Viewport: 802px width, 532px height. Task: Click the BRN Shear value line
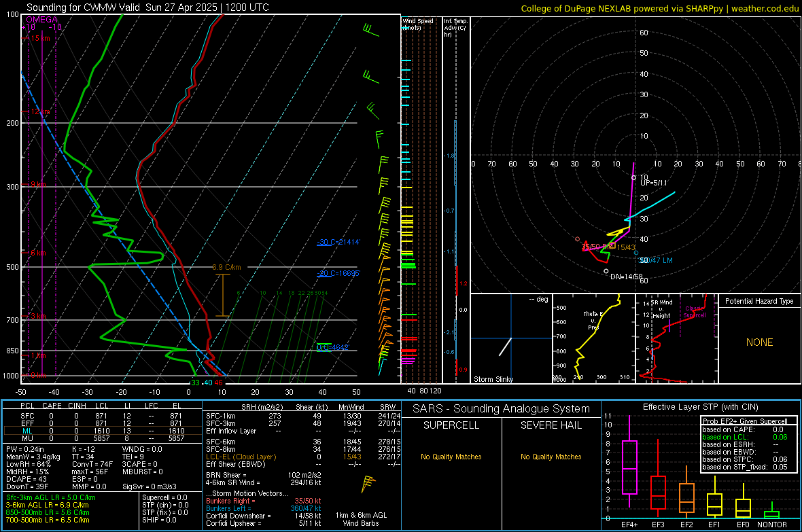[x=264, y=475]
